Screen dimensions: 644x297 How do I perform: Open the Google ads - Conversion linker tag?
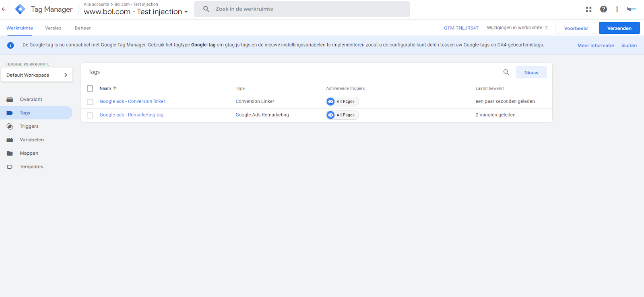132,101
